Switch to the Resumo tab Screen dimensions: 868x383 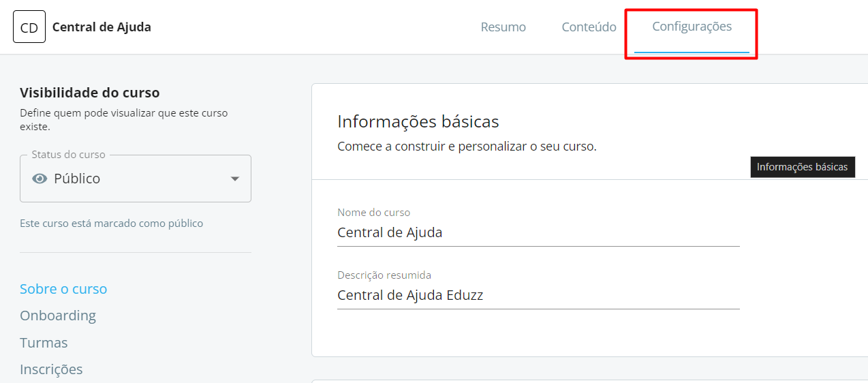503,27
